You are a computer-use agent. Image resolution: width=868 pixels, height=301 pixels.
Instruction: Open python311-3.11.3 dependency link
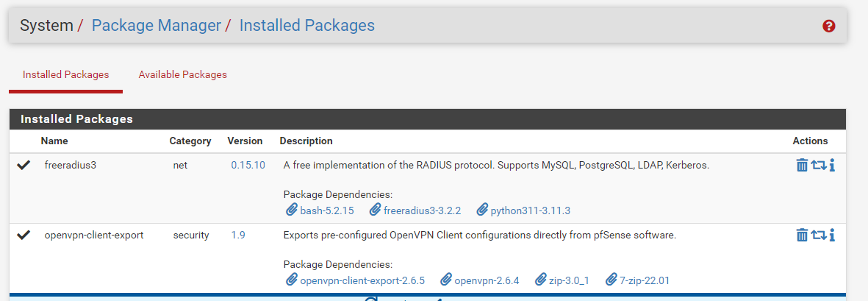[530, 210]
